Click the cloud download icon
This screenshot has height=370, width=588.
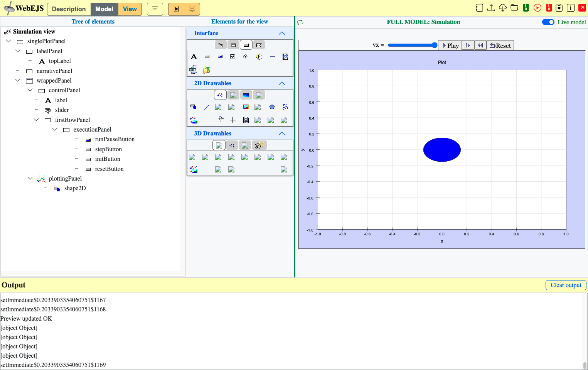(x=503, y=8)
